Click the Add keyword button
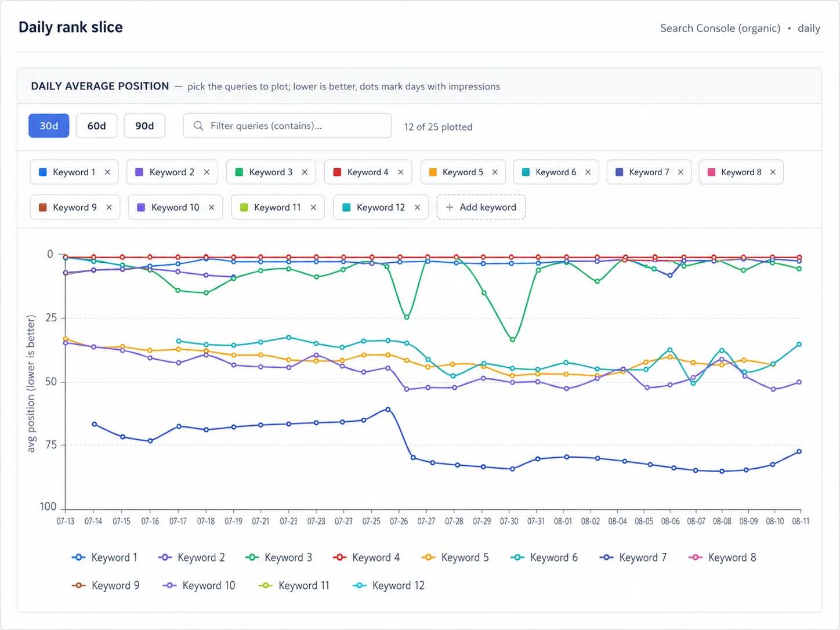Viewport: 840px width, 630px height. [481, 207]
